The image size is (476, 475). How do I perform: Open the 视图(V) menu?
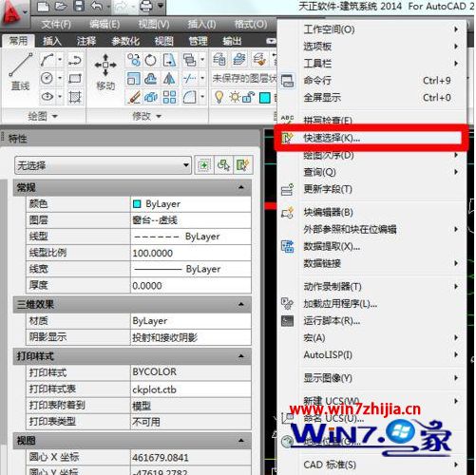point(154,24)
